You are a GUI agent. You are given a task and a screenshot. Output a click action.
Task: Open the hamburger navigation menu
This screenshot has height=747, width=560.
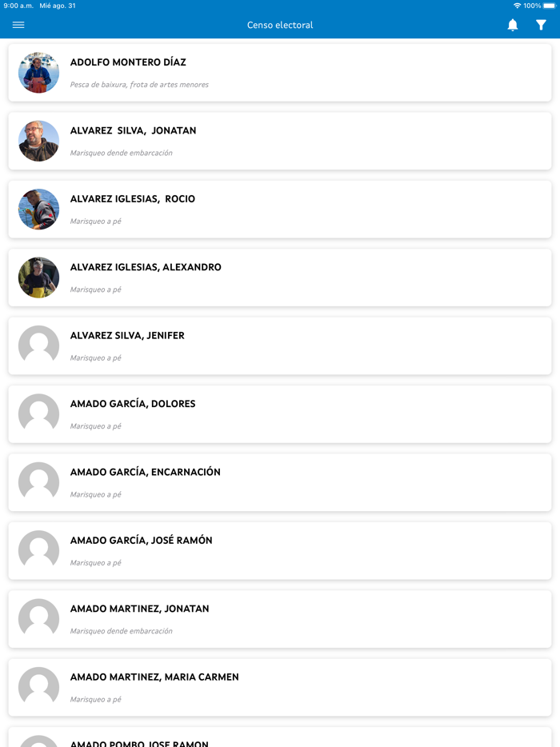click(18, 25)
